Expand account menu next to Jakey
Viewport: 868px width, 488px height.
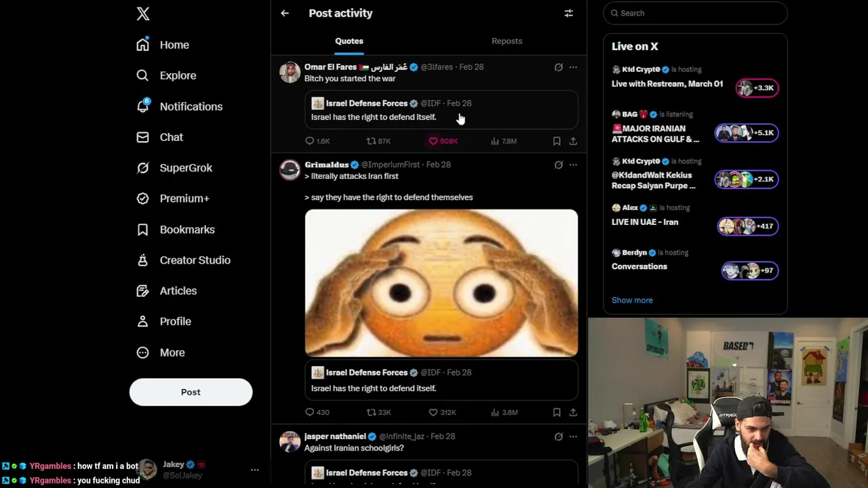(255, 470)
